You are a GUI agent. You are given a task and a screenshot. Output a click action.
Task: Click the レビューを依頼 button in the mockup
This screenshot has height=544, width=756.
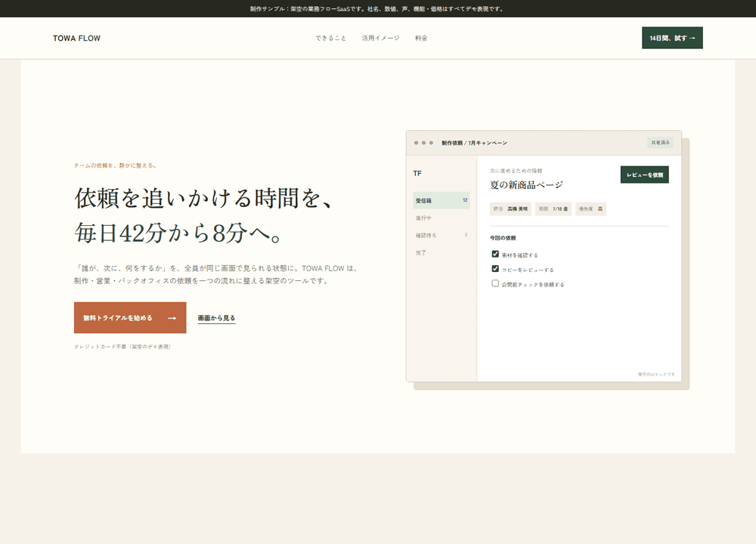(x=645, y=175)
